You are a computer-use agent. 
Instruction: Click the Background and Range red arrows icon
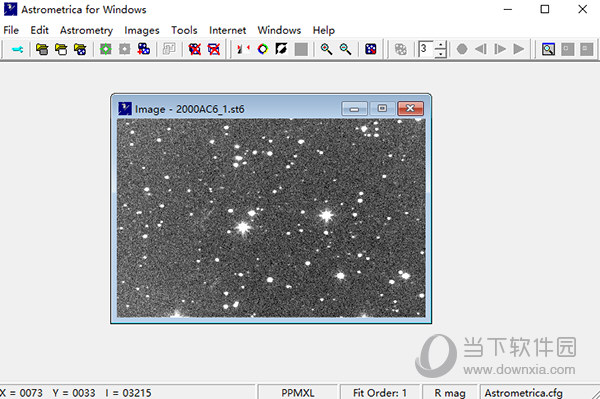coord(243,49)
